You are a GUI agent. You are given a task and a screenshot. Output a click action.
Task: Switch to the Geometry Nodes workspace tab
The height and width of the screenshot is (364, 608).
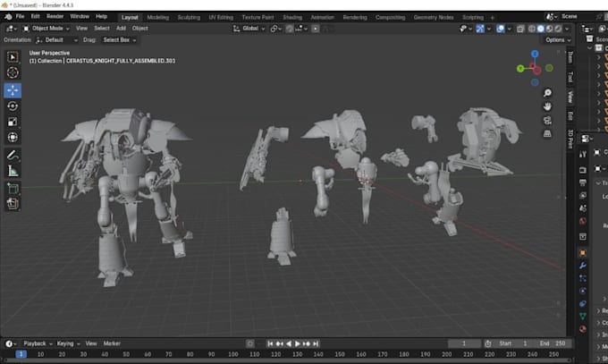tap(433, 18)
